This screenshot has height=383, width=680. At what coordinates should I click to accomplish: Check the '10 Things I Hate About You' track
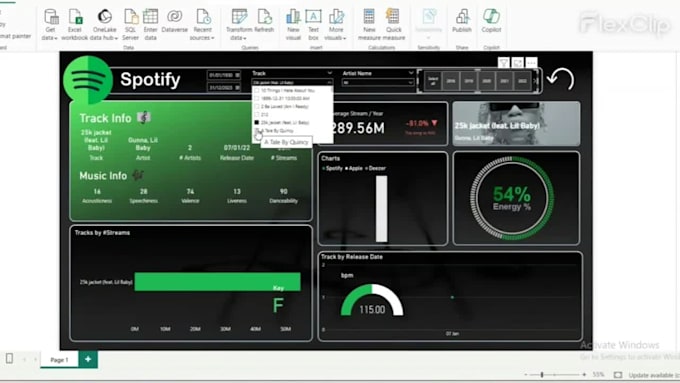[257, 90]
